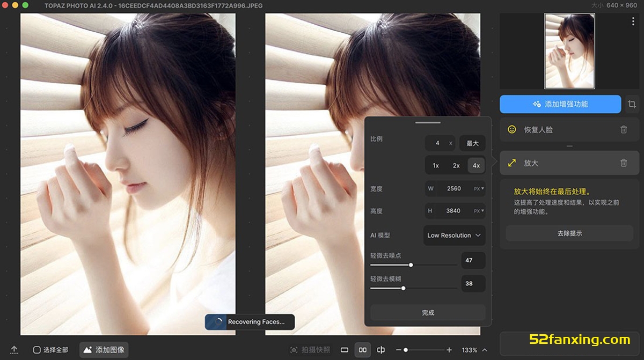Click the zoom slider handle in bottom bar
The image size is (644, 360).
pos(405,350)
